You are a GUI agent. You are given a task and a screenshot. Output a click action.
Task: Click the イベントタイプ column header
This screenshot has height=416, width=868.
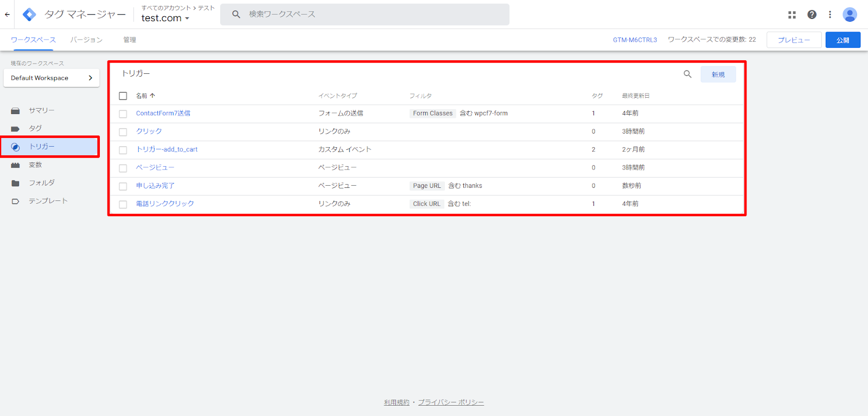coord(337,96)
